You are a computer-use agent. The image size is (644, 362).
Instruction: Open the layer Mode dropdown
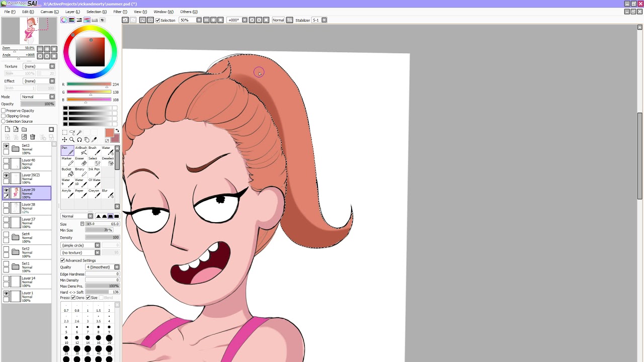point(38,97)
